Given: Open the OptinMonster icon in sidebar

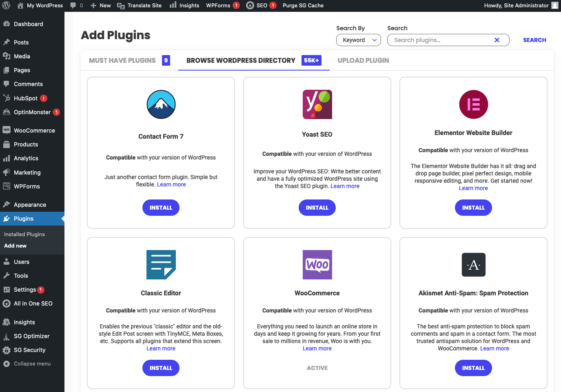Looking at the screenshot, I should [7, 112].
